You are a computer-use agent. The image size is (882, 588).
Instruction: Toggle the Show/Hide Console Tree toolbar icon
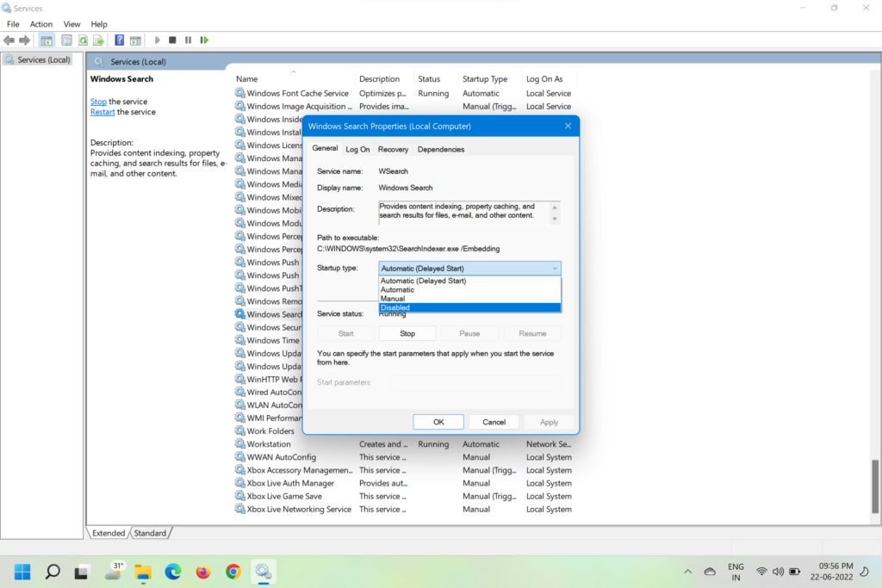(x=47, y=40)
